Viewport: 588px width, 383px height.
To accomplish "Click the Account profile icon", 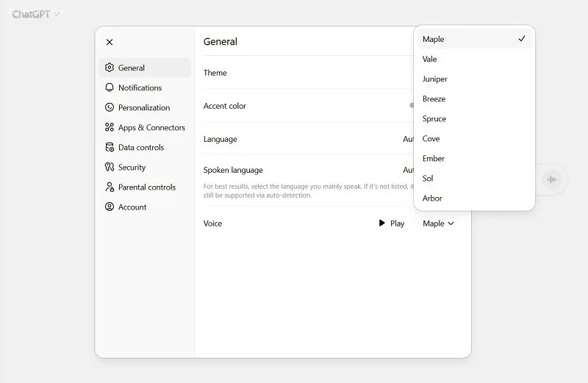I will 110,207.
